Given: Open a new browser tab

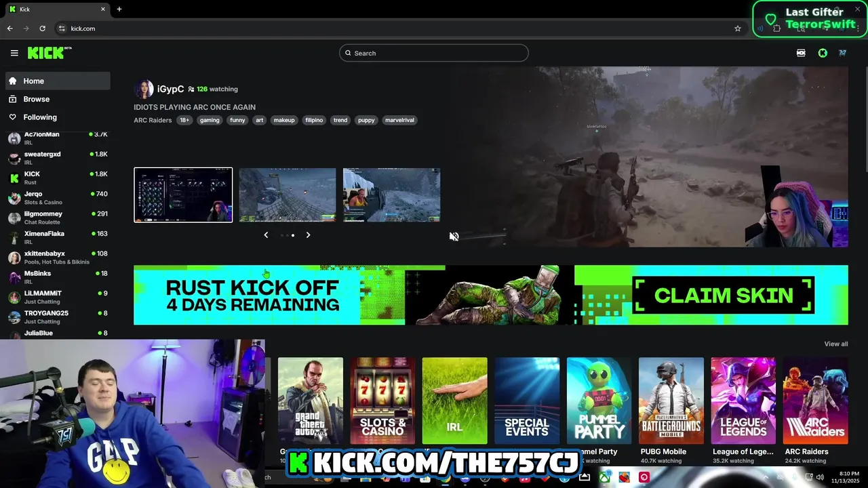Looking at the screenshot, I should [x=119, y=9].
